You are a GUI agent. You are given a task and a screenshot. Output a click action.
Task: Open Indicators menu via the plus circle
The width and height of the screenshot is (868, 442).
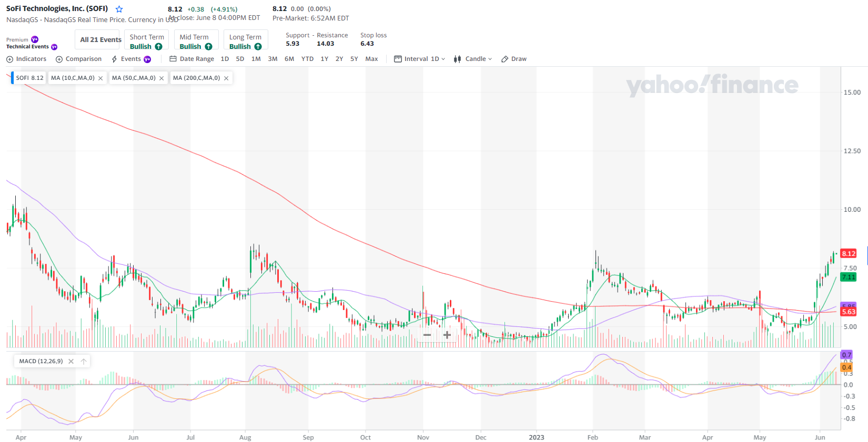(x=9, y=59)
